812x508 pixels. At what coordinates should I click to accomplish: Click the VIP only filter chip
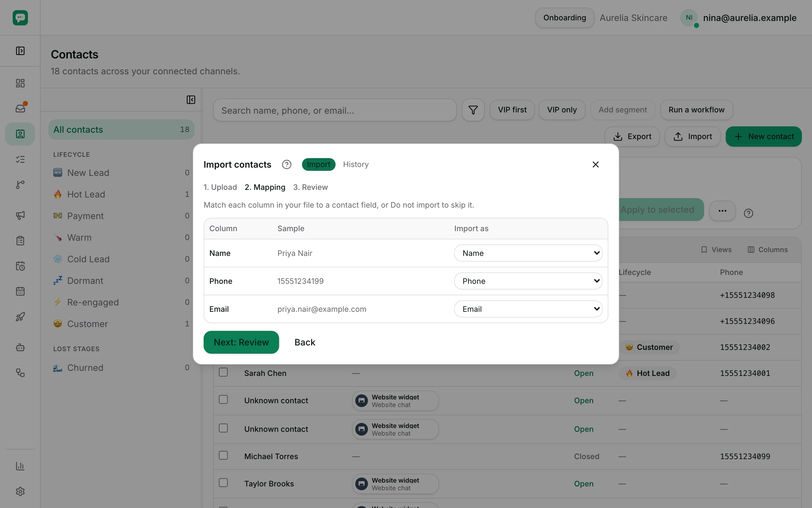[562, 110]
